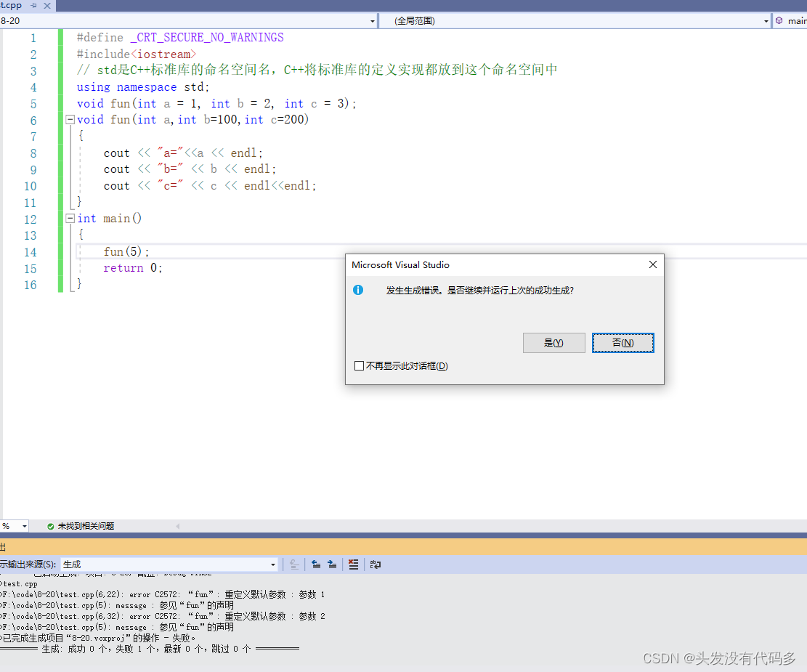Open the 8-20 navigation combo box dropdown
The image size is (807, 672).
point(373,20)
